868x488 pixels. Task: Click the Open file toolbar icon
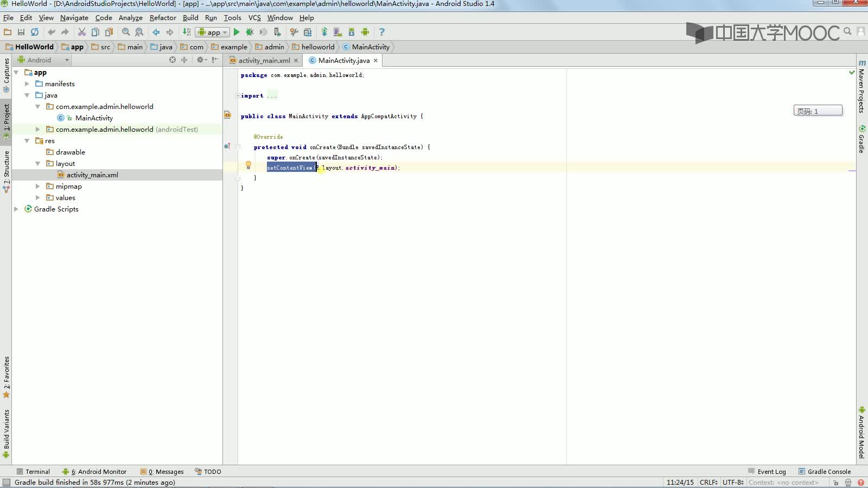(8, 32)
